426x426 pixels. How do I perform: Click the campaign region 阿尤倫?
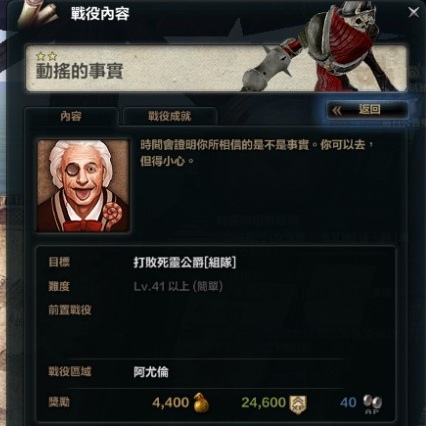(151, 372)
